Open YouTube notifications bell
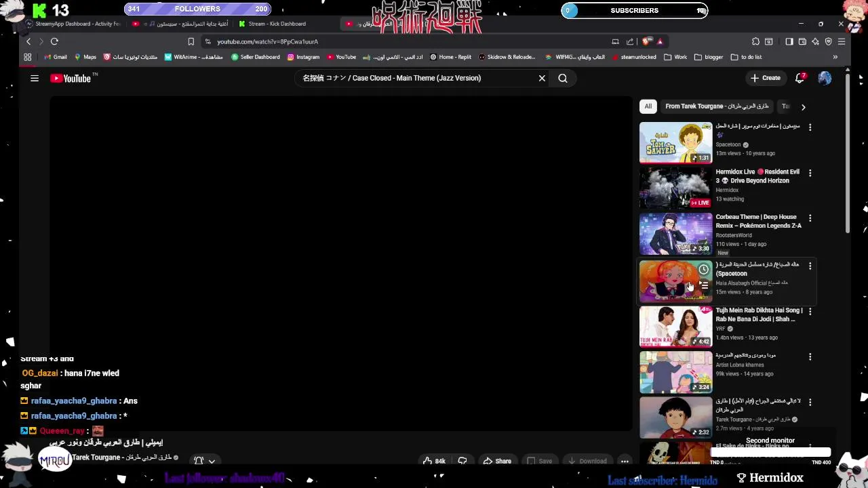Image resolution: width=868 pixels, height=488 pixels. coord(800,78)
